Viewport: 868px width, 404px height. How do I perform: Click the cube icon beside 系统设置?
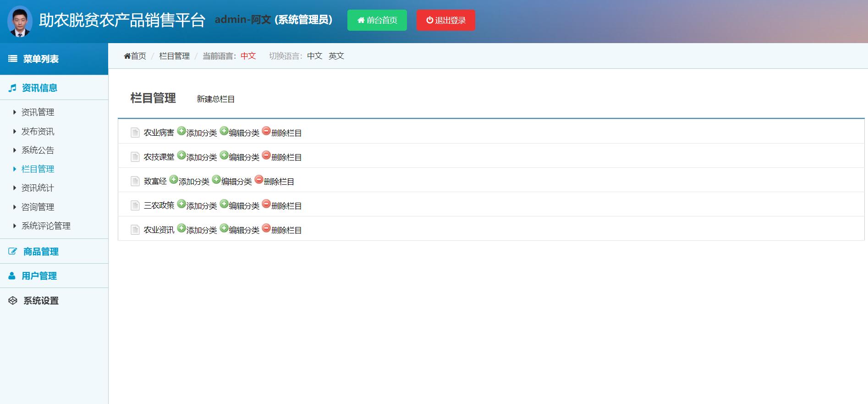tap(13, 300)
